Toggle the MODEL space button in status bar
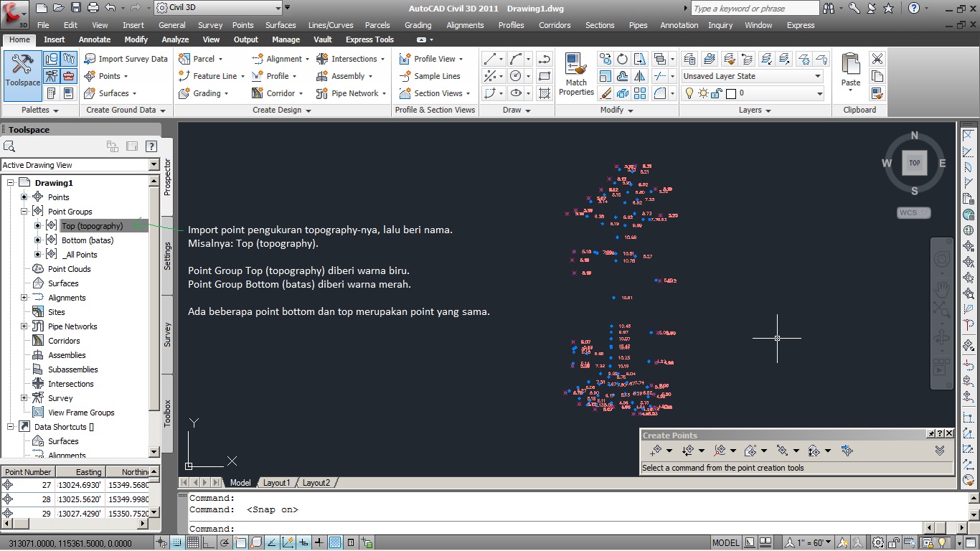This screenshot has height=551, width=980. [725, 543]
